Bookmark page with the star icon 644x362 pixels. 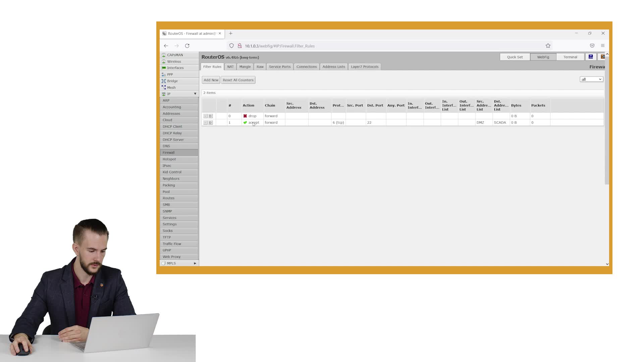point(548,46)
